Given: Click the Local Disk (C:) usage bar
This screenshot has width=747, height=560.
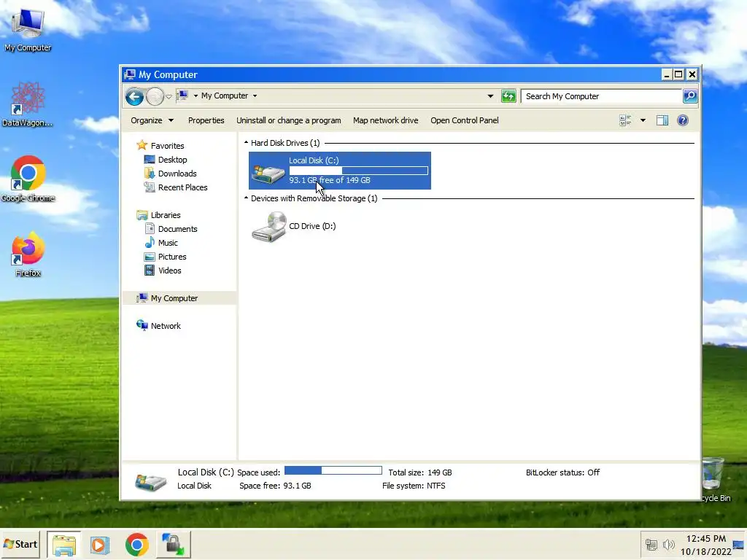Looking at the screenshot, I should tap(358, 171).
